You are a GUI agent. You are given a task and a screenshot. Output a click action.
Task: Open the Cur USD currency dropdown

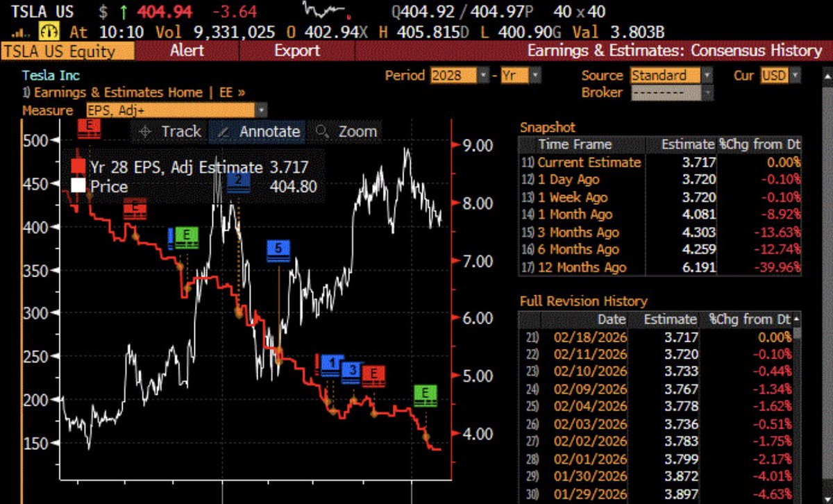pyautogui.click(x=781, y=75)
